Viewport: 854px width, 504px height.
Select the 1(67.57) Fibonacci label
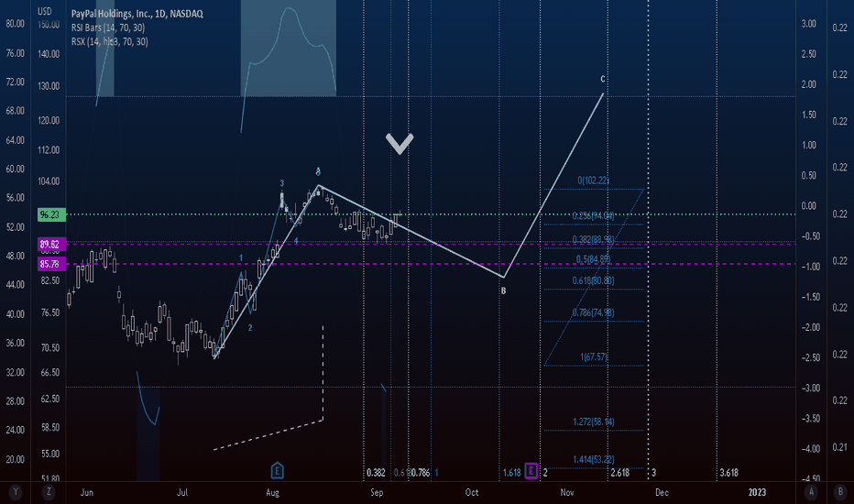pyautogui.click(x=594, y=356)
